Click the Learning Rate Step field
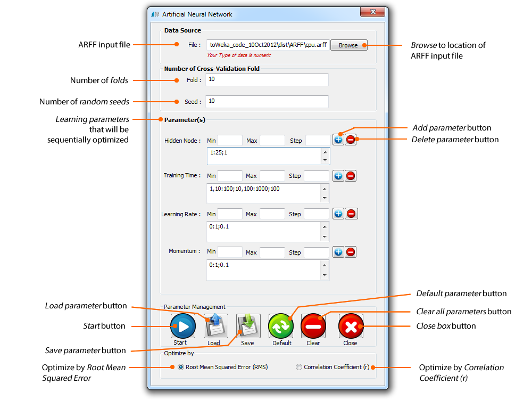 317,214
